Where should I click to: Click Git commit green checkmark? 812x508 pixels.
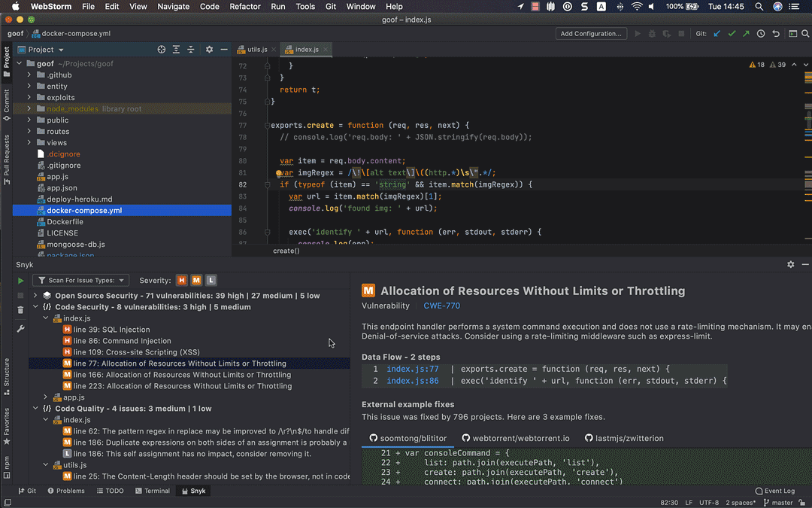click(x=732, y=34)
